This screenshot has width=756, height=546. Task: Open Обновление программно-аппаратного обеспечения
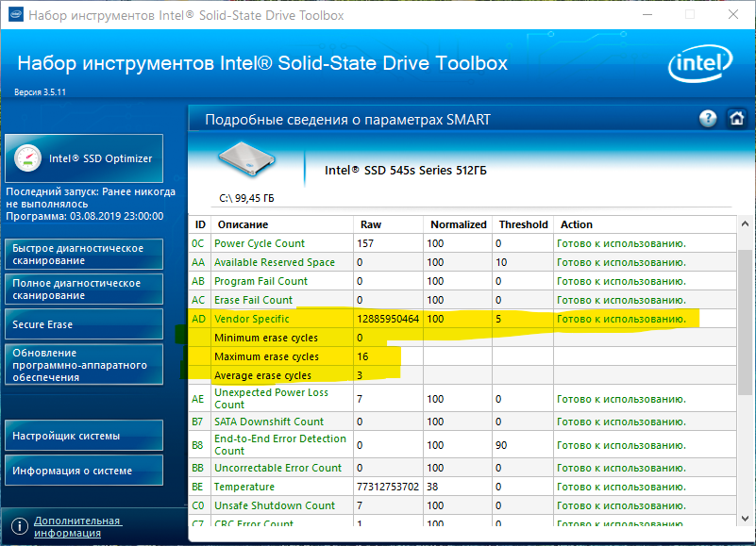[84, 365]
